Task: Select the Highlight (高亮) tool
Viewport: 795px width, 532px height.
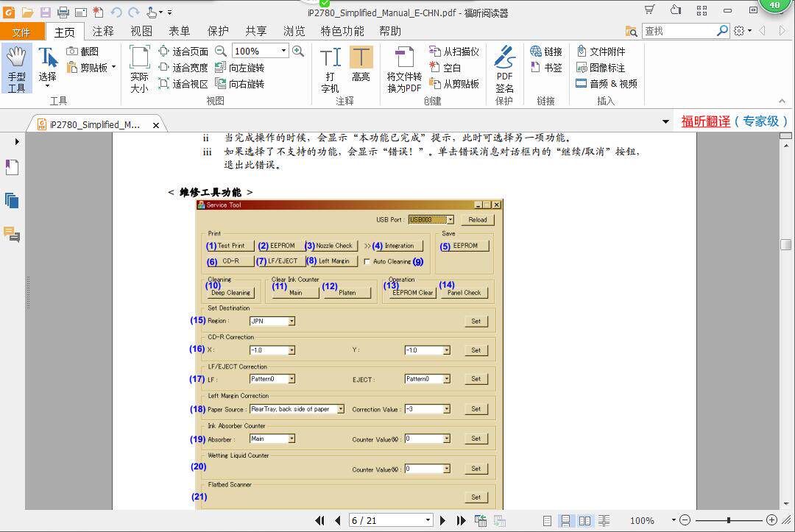Action: click(361, 64)
